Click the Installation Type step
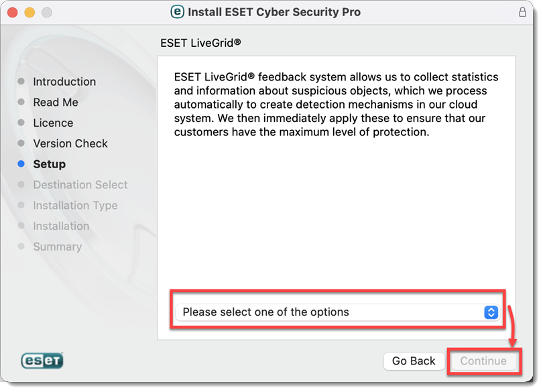The image size is (543, 392). pyautogui.click(x=76, y=205)
